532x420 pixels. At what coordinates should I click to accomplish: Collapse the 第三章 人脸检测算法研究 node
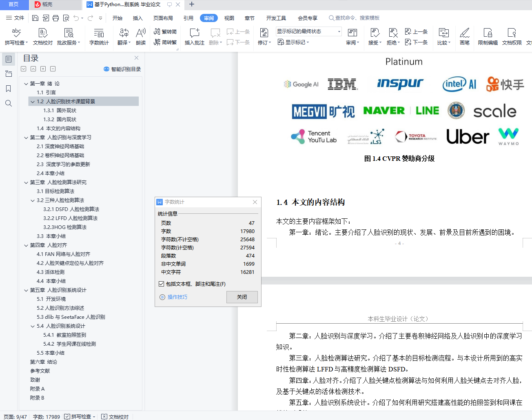(26, 182)
